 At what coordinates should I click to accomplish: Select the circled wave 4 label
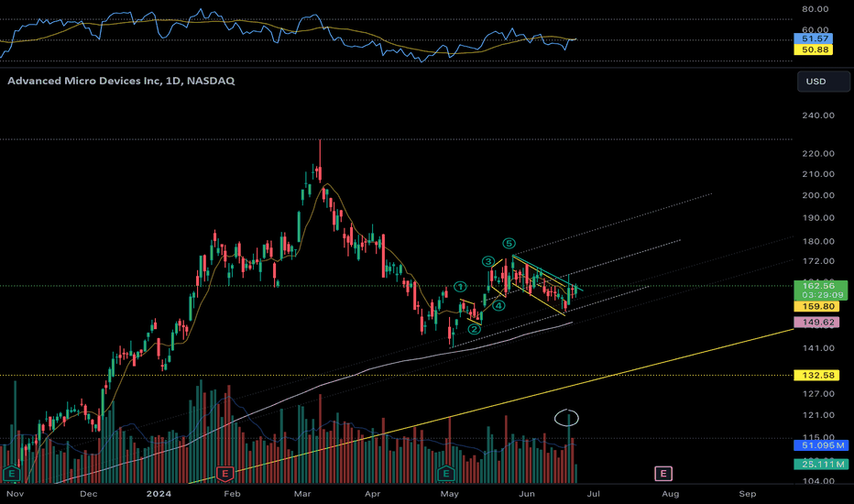(498, 306)
